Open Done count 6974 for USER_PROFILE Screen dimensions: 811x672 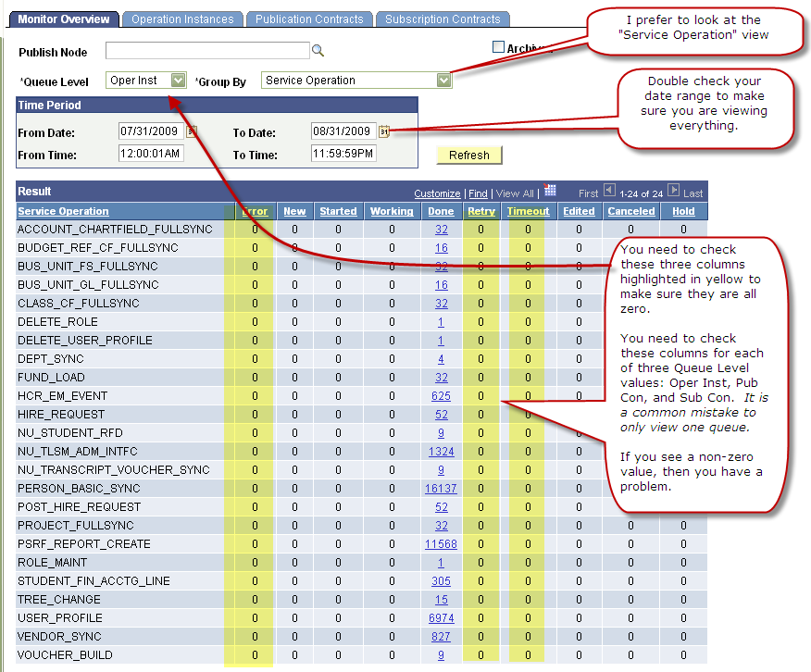point(442,618)
